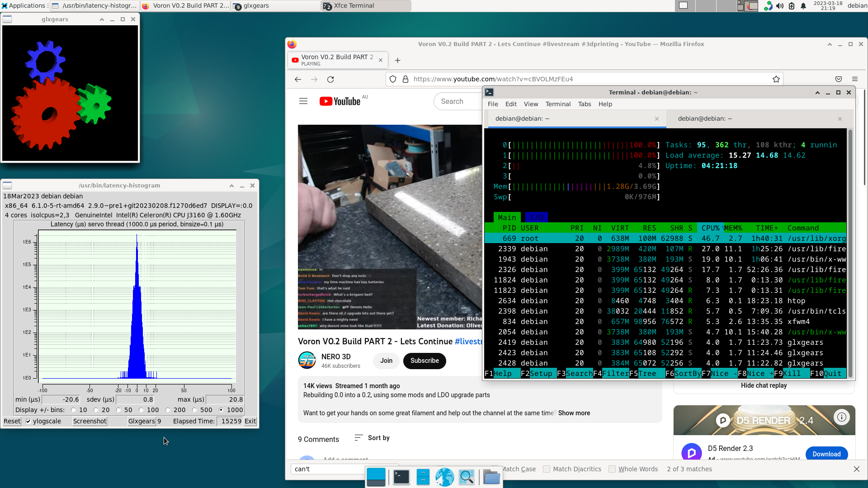Click the power manager battery icon

792,5
